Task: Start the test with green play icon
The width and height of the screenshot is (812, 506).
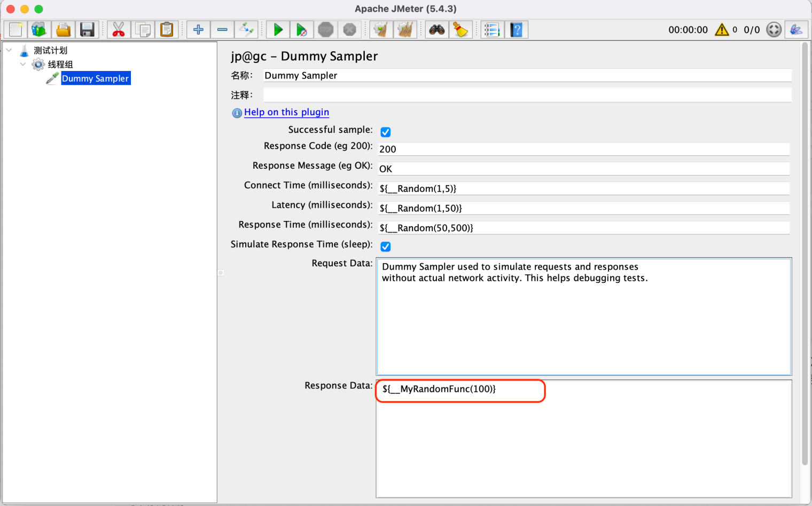Action: 278,29
